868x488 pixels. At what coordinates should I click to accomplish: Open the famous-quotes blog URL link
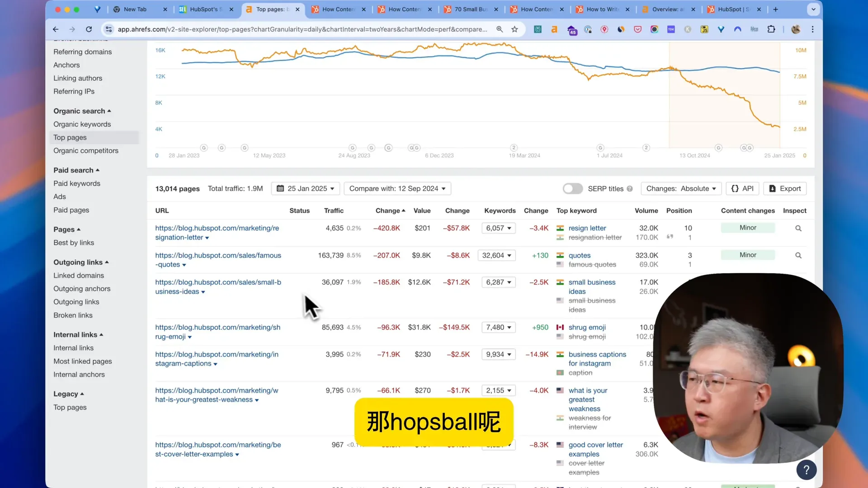tap(218, 260)
